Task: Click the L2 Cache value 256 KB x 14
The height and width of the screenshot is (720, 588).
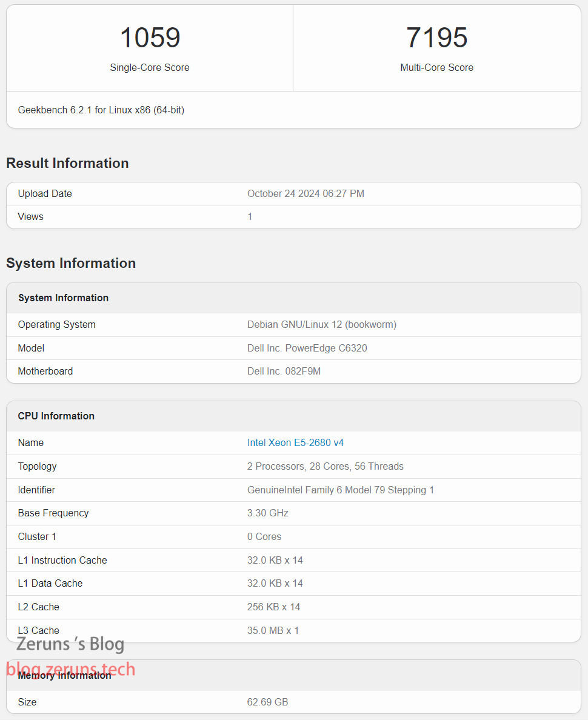Action: coord(273,607)
